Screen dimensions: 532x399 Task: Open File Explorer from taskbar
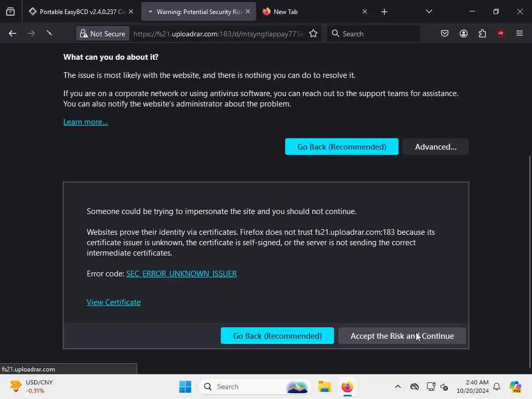pos(324,387)
